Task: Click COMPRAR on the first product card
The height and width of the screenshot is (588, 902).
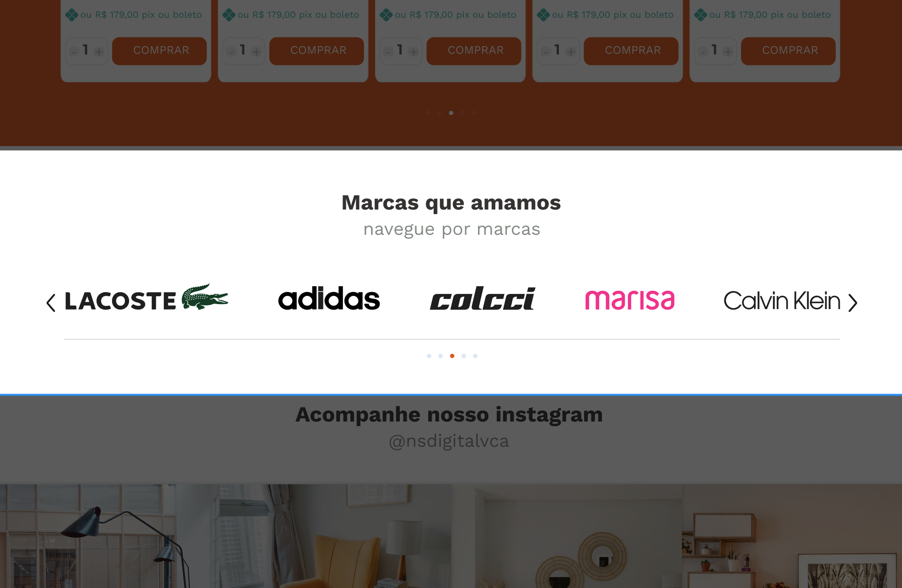Action: click(x=159, y=51)
